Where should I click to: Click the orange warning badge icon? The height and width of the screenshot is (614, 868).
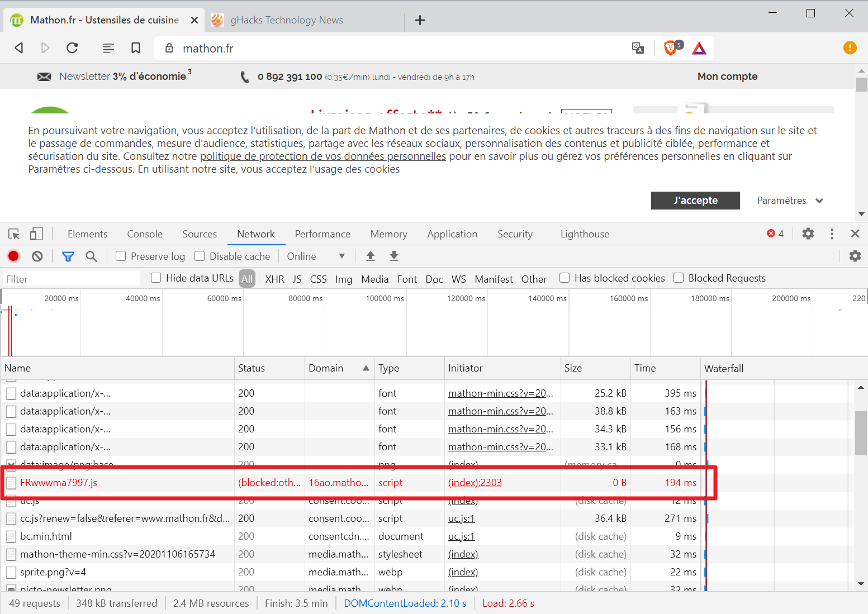[x=850, y=48]
